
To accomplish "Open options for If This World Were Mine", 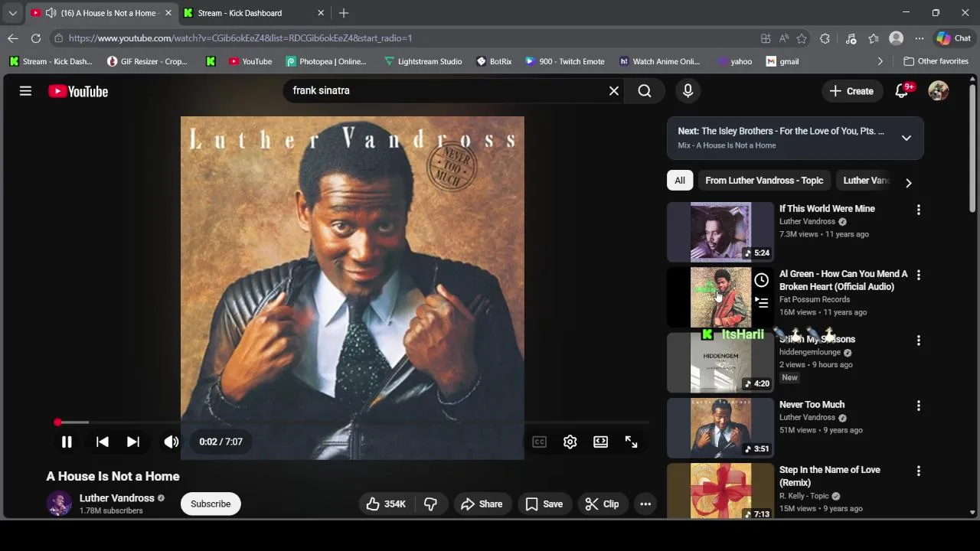I will coord(919,210).
